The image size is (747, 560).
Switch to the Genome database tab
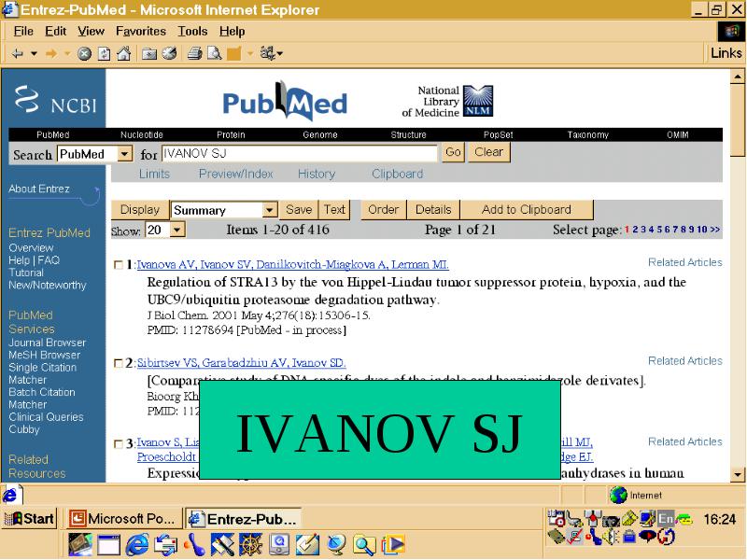click(320, 134)
